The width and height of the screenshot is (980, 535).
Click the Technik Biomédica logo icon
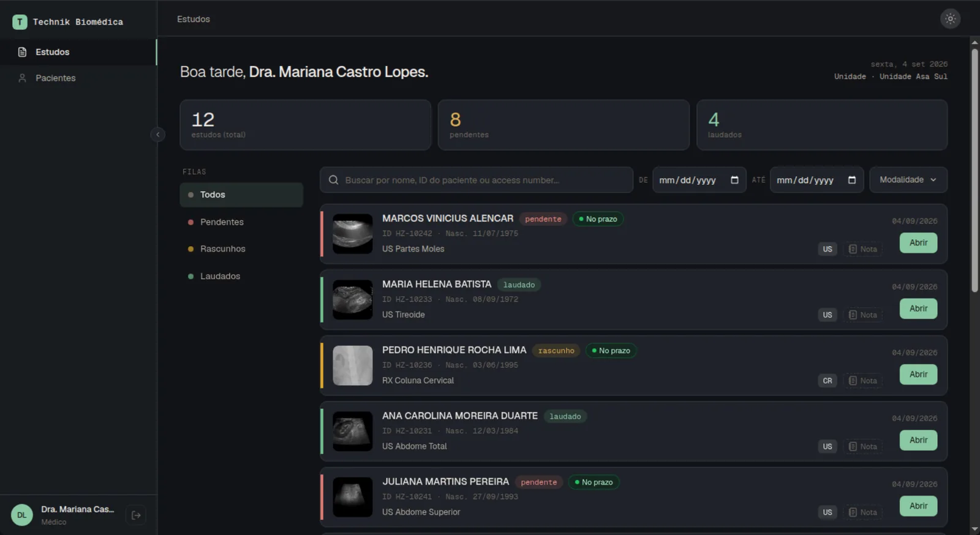(20, 22)
